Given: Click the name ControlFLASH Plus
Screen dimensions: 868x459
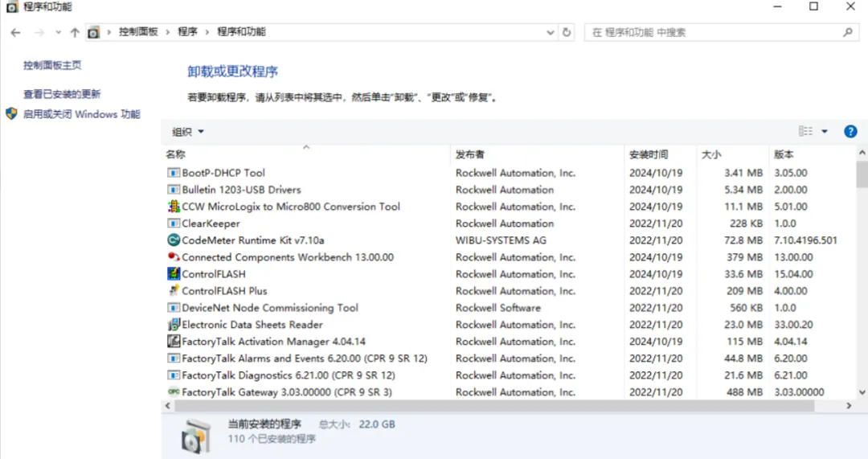Looking at the screenshot, I should [224, 291].
